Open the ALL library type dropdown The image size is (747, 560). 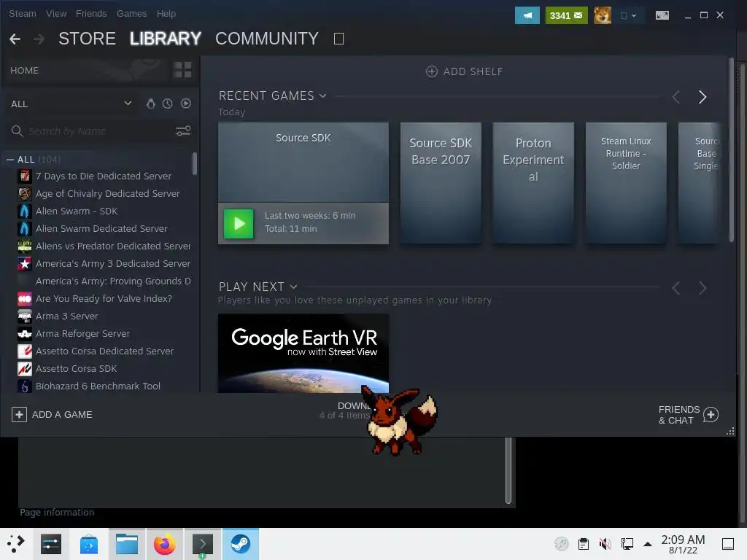pyautogui.click(x=71, y=104)
